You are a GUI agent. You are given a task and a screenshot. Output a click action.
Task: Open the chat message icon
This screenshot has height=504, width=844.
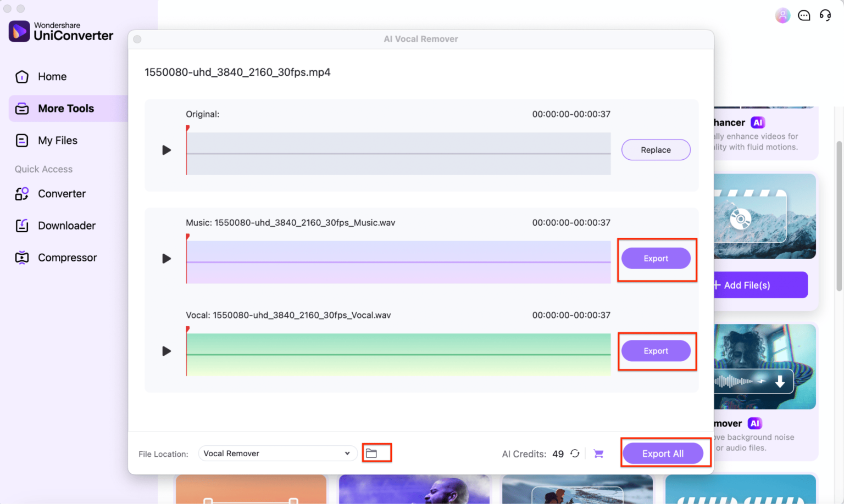click(804, 15)
